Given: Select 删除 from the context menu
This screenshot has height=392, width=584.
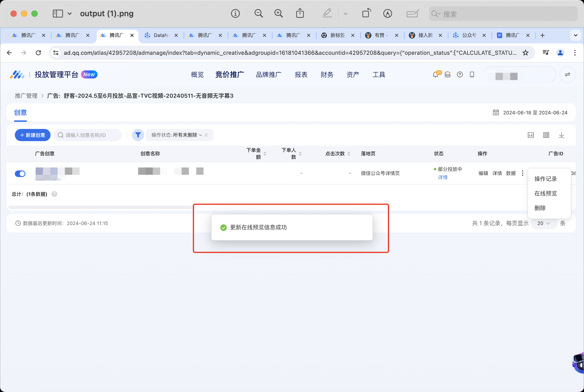Looking at the screenshot, I should (540, 208).
